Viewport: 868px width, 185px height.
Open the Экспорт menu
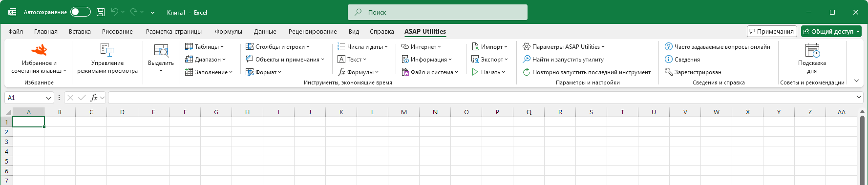(x=489, y=60)
